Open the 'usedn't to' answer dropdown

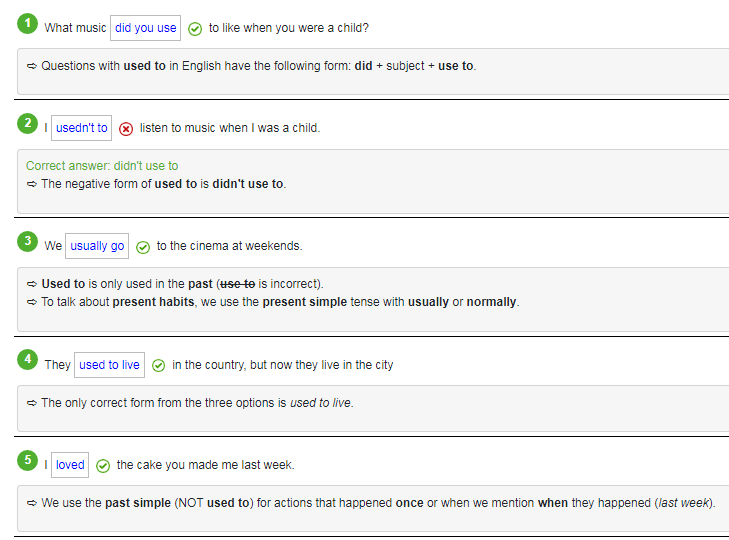coord(81,128)
